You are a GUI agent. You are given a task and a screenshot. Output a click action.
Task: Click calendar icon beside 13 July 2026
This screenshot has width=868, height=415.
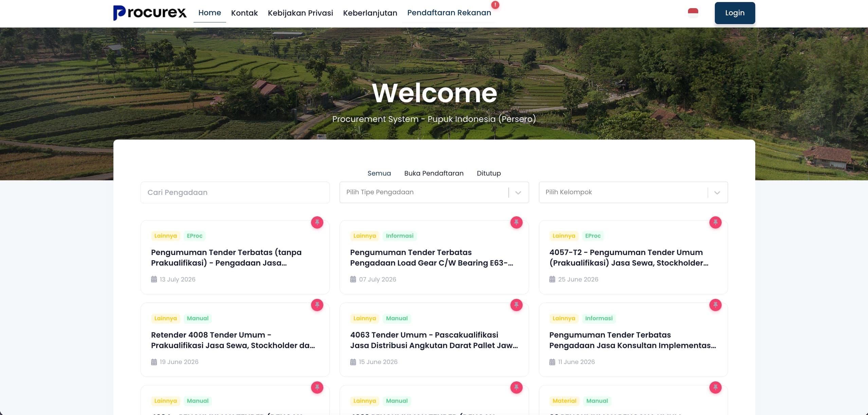click(x=154, y=279)
